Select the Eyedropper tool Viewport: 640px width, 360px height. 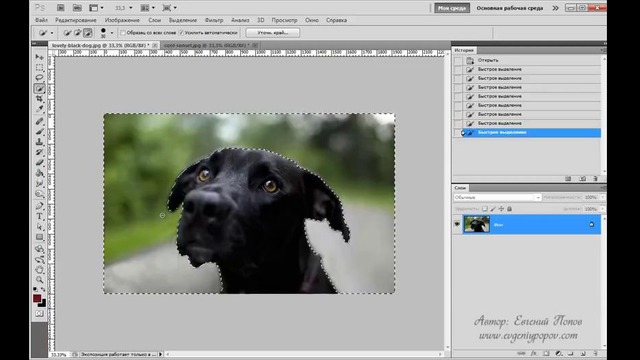click(39, 109)
